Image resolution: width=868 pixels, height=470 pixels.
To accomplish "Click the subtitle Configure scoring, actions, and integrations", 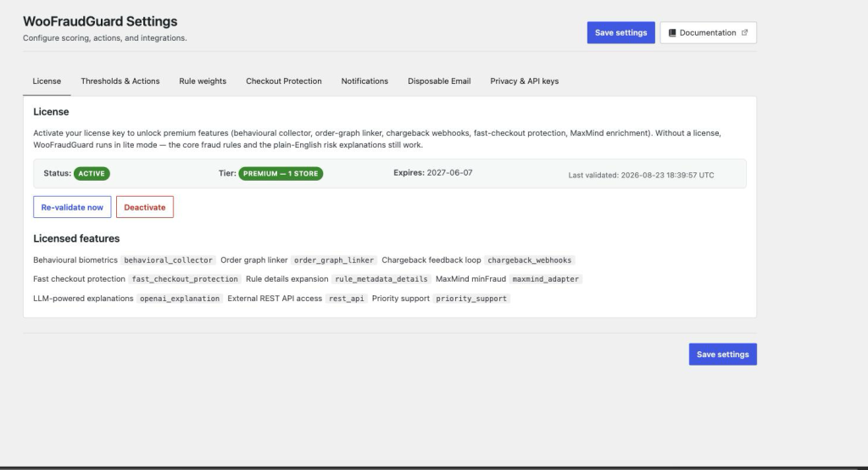I will (104, 38).
